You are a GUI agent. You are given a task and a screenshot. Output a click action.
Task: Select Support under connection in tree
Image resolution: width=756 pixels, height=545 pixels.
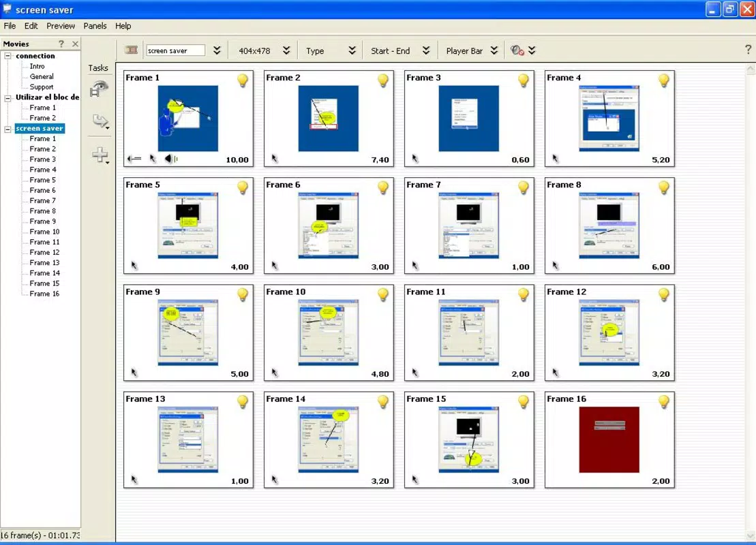coord(42,87)
